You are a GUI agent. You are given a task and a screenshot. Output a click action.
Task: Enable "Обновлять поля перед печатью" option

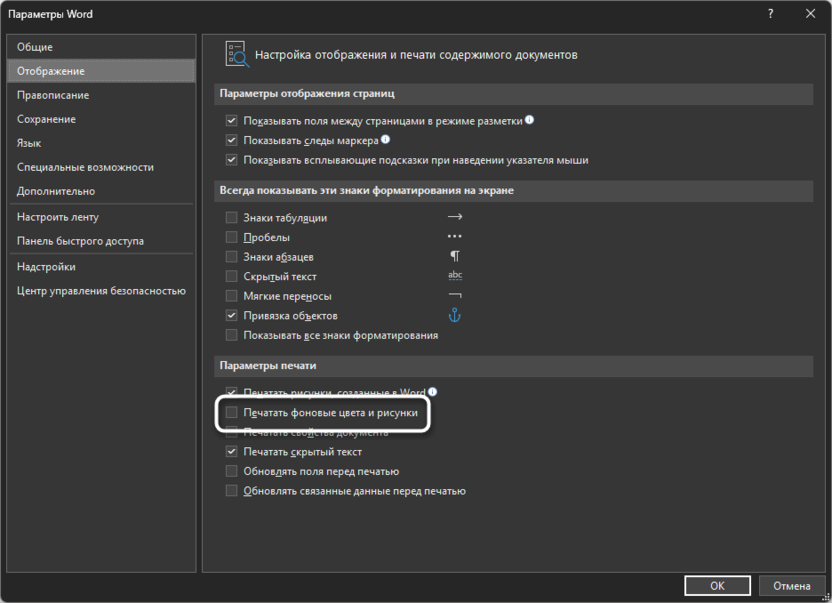pyautogui.click(x=232, y=472)
